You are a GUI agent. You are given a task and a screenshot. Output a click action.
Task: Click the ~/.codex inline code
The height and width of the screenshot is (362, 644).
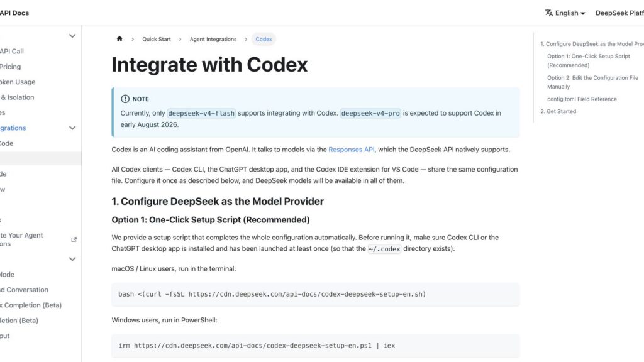pyautogui.click(x=384, y=249)
